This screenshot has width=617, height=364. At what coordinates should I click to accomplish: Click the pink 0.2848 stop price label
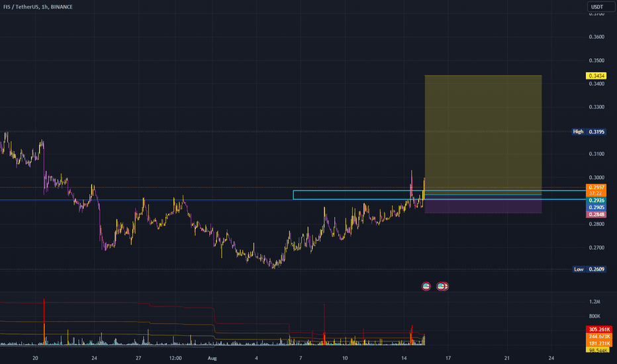596,214
